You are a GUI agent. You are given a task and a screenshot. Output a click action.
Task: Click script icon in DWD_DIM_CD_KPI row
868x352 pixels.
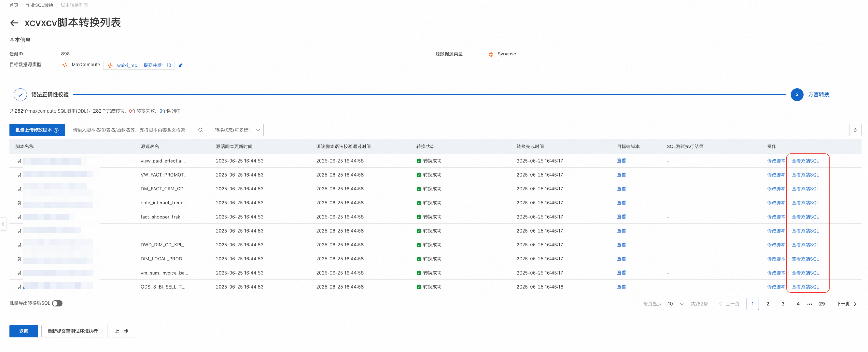pyautogui.click(x=19, y=245)
